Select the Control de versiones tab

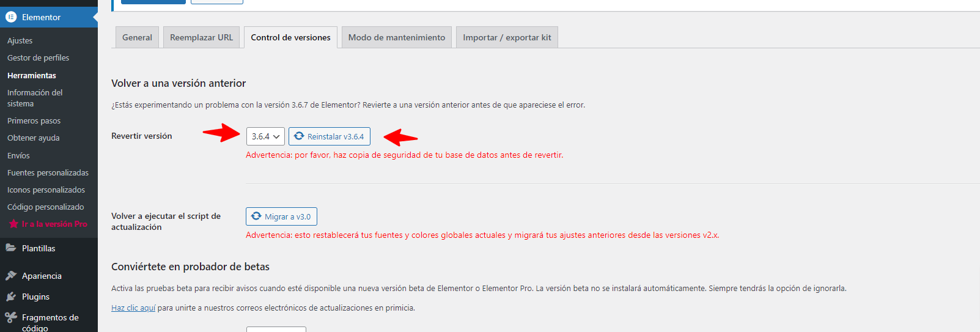(x=290, y=37)
